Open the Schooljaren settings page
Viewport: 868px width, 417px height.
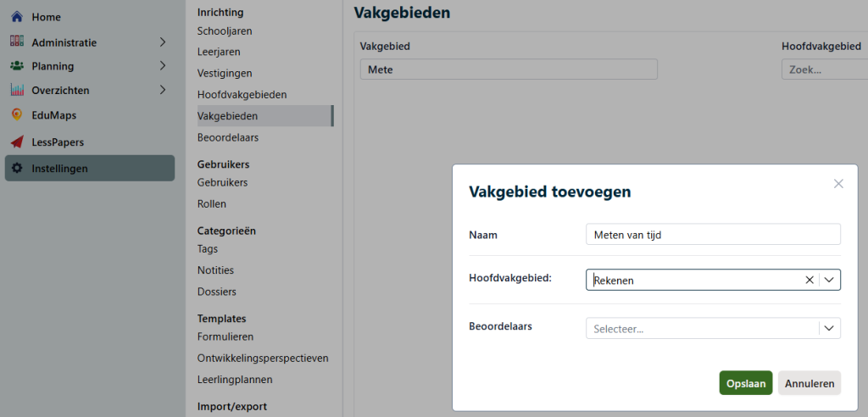click(225, 31)
